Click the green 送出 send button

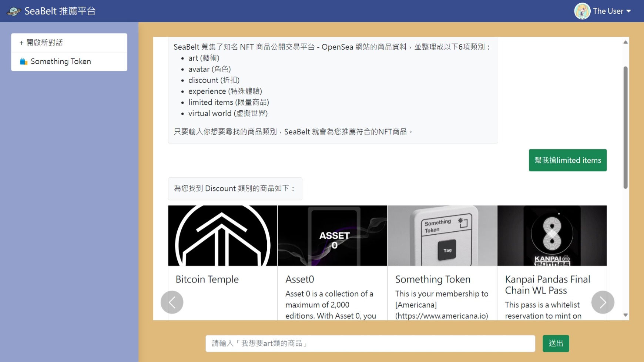(x=556, y=343)
